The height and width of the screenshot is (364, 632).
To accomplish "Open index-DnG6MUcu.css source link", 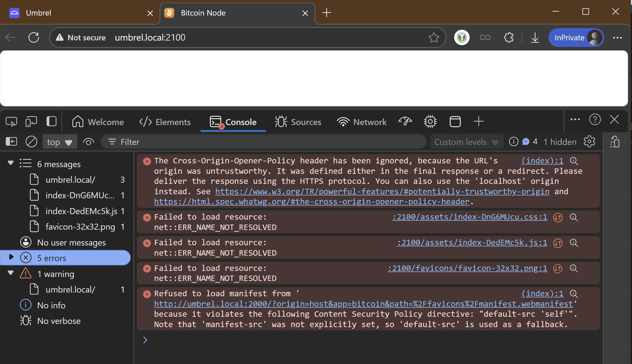I will tap(469, 217).
